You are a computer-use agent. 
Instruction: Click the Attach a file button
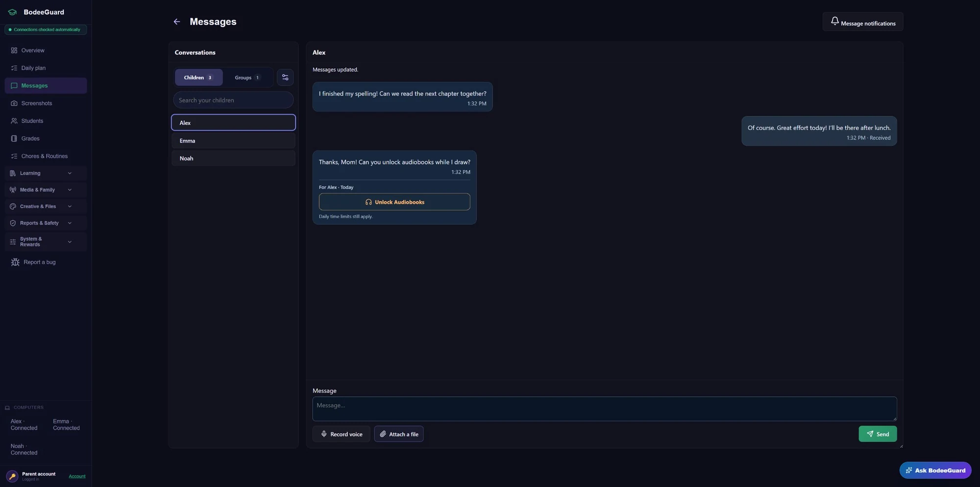tap(399, 434)
